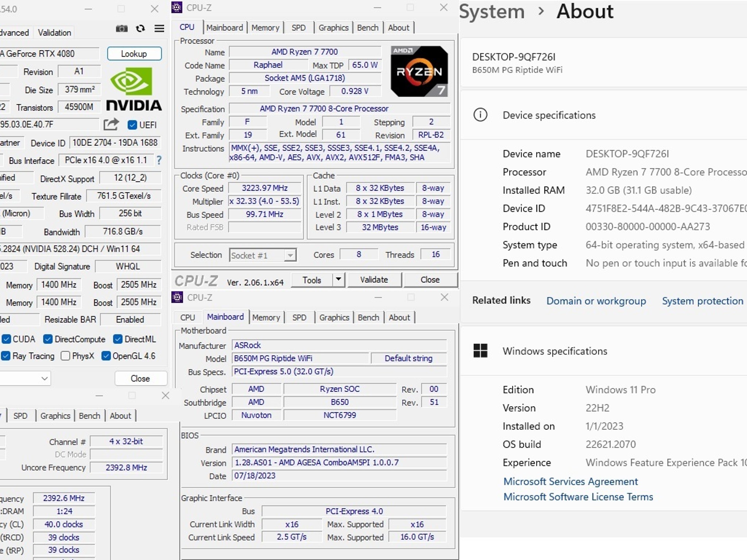Click BIOS Version field 1.28.AS01
Screen dimensions: 747x560
click(339, 463)
